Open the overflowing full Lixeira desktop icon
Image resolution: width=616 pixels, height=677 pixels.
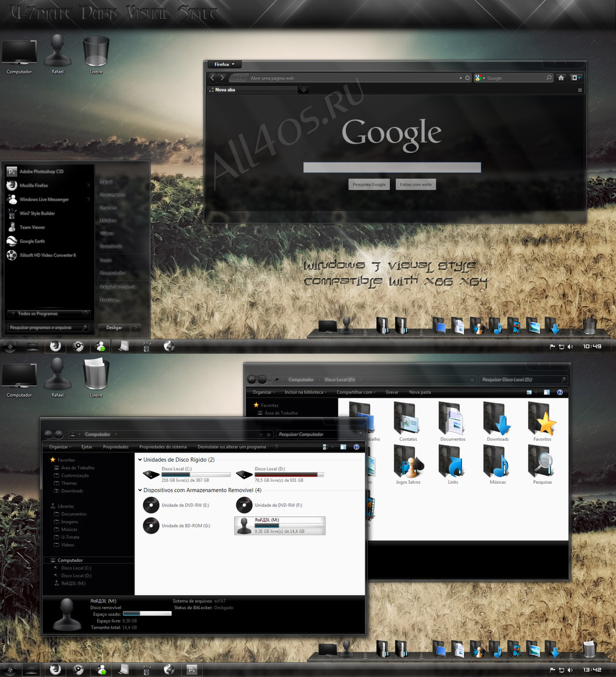[96, 375]
